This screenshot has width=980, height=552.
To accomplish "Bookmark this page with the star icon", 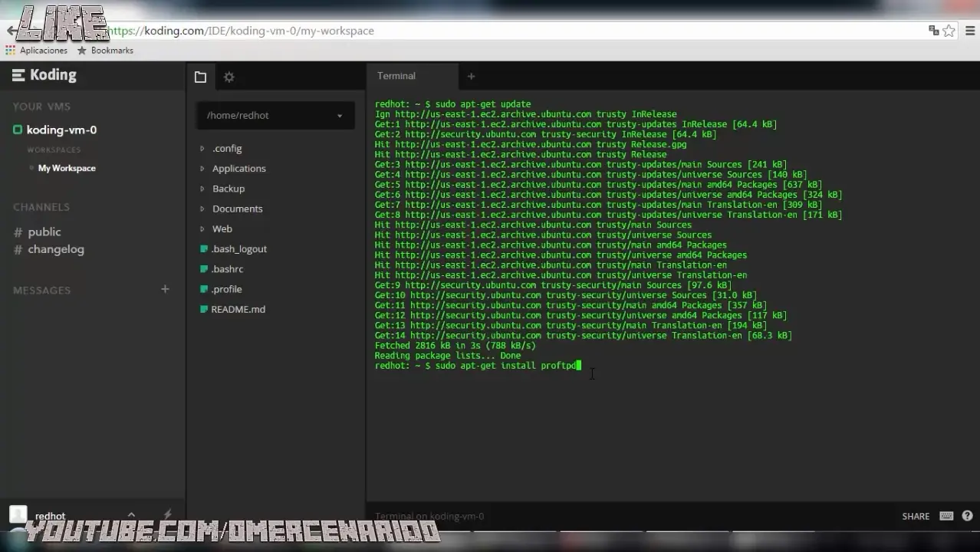I will (949, 31).
